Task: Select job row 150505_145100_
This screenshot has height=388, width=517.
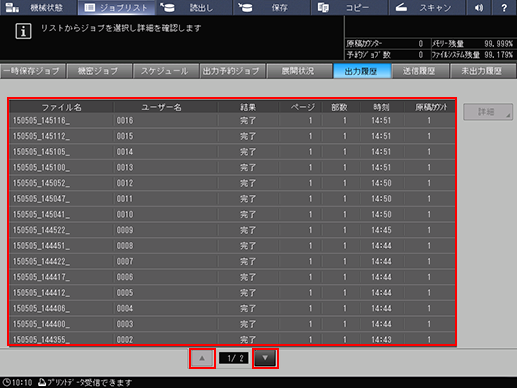Action: pos(232,167)
